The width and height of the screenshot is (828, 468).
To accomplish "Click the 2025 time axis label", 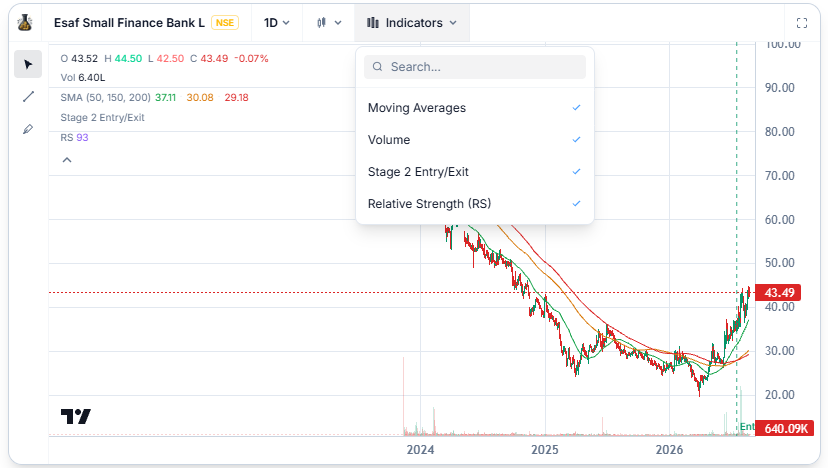I will 544,450.
